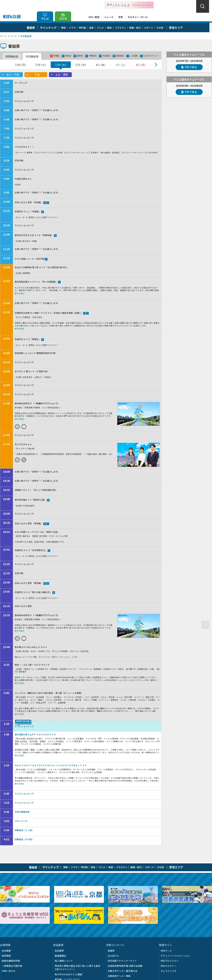Select date 7/31 (木)
The height and width of the screenshot is (980, 212).
[81, 65]
